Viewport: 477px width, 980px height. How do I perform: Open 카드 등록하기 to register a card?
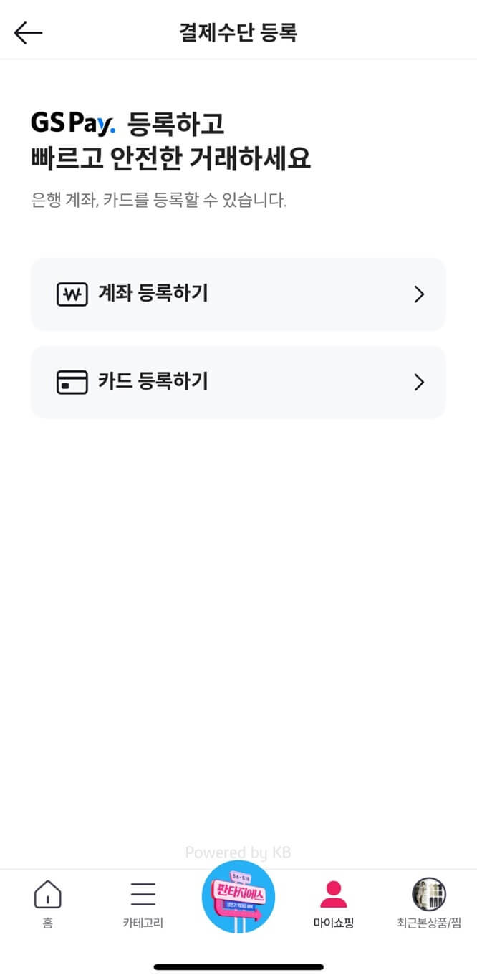pyautogui.click(x=238, y=382)
